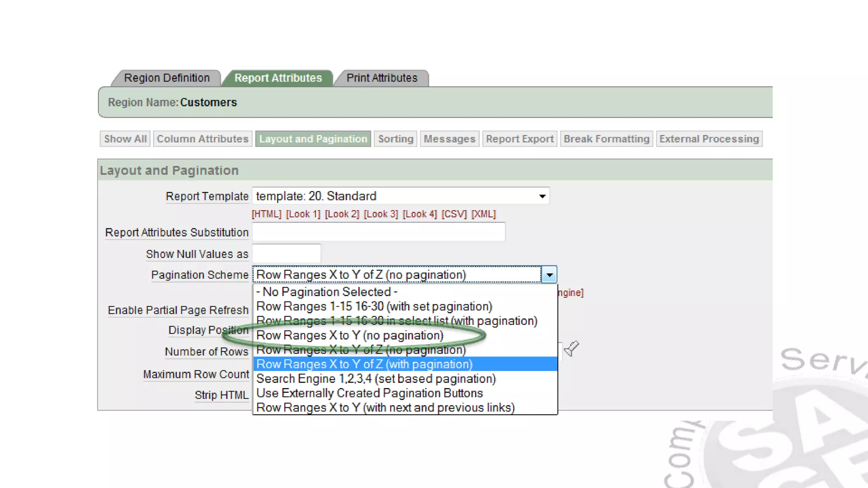Open Report Export section

coord(520,139)
